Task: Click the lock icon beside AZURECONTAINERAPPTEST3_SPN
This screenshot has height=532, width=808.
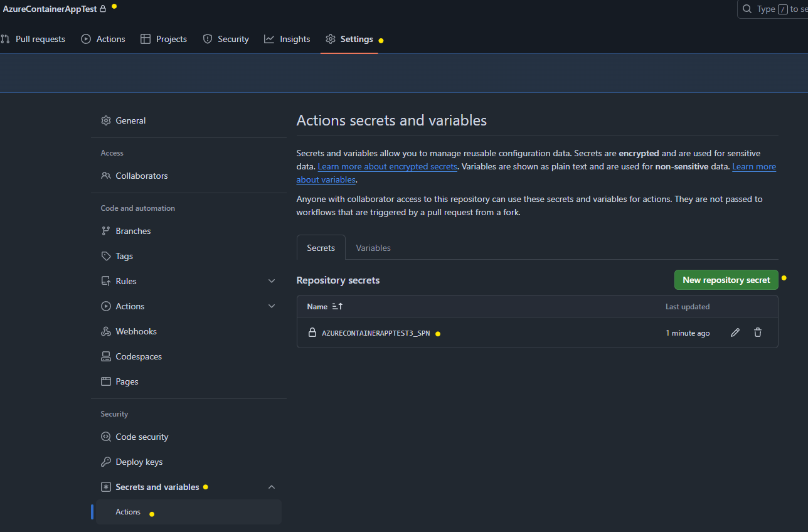Action: 312,332
